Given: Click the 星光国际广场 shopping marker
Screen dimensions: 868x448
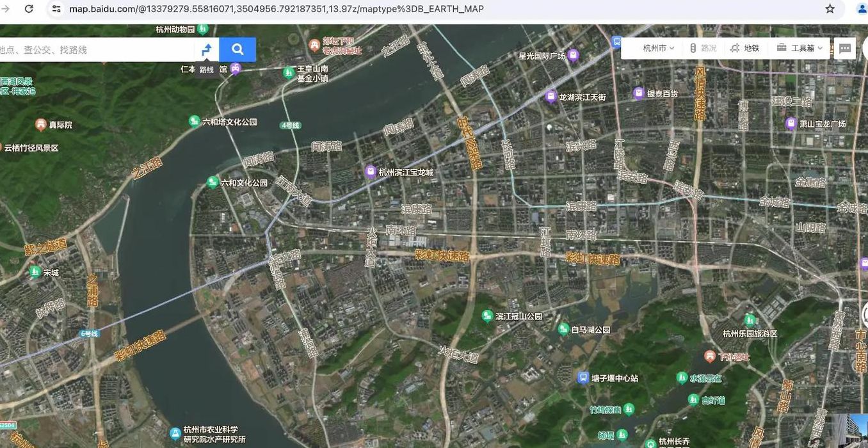Looking at the screenshot, I should pyautogui.click(x=574, y=55).
